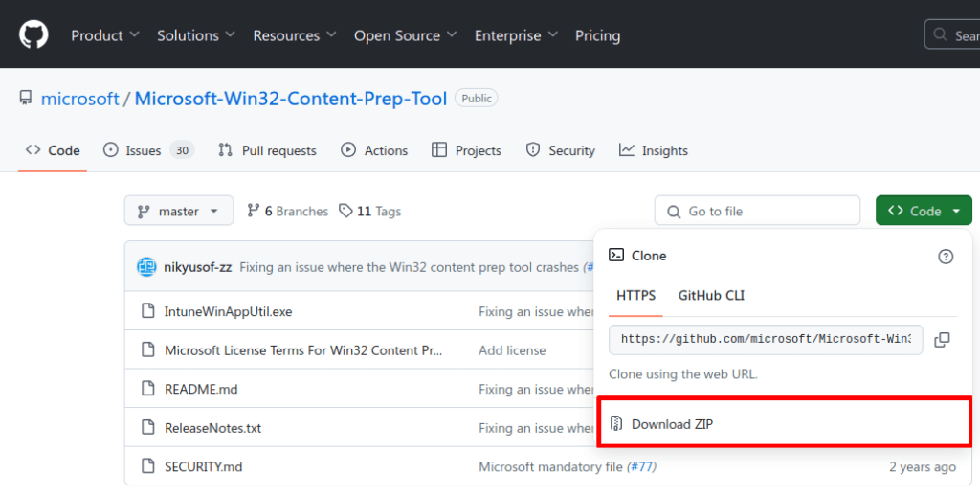
Task: Expand the green Code dropdown button
Action: coord(924,211)
